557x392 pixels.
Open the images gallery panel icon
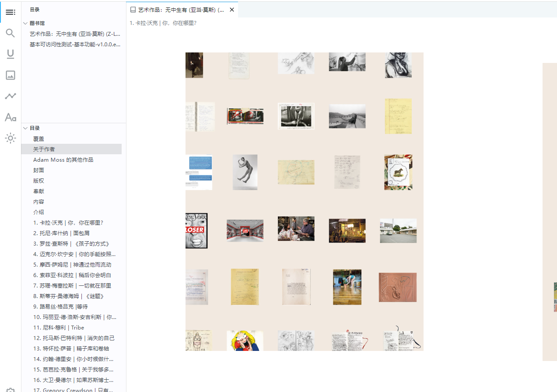tap(11, 75)
